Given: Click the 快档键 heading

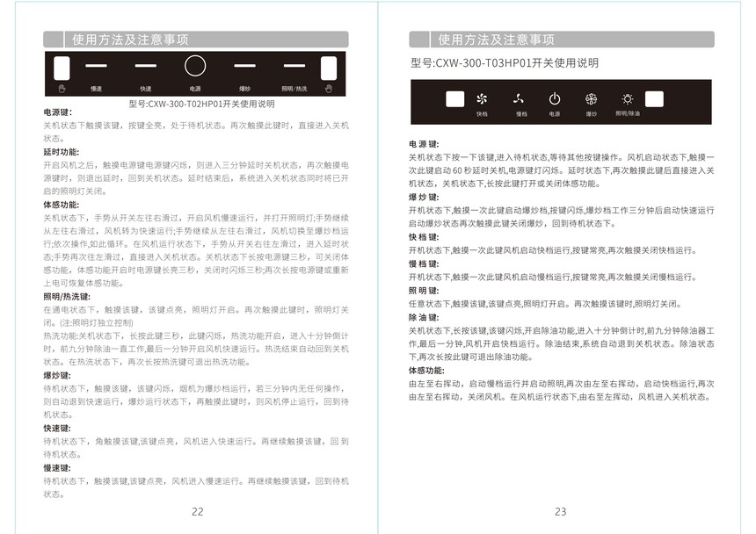Looking at the screenshot, I should [424, 236].
